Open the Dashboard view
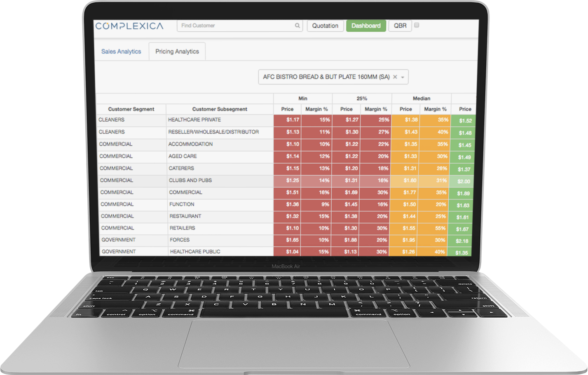Image resolution: width=588 pixels, height=375 pixels. click(366, 26)
